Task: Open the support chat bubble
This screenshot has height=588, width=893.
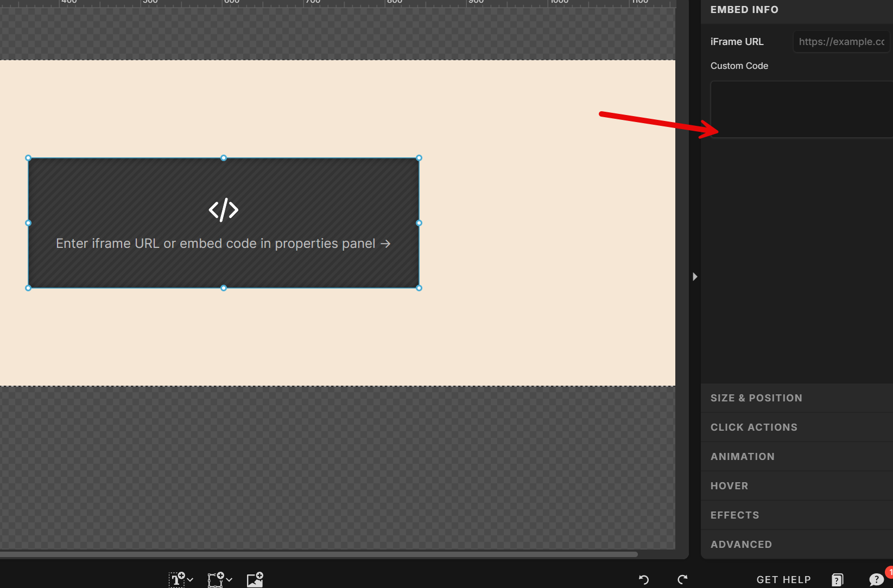Action: 876,579
